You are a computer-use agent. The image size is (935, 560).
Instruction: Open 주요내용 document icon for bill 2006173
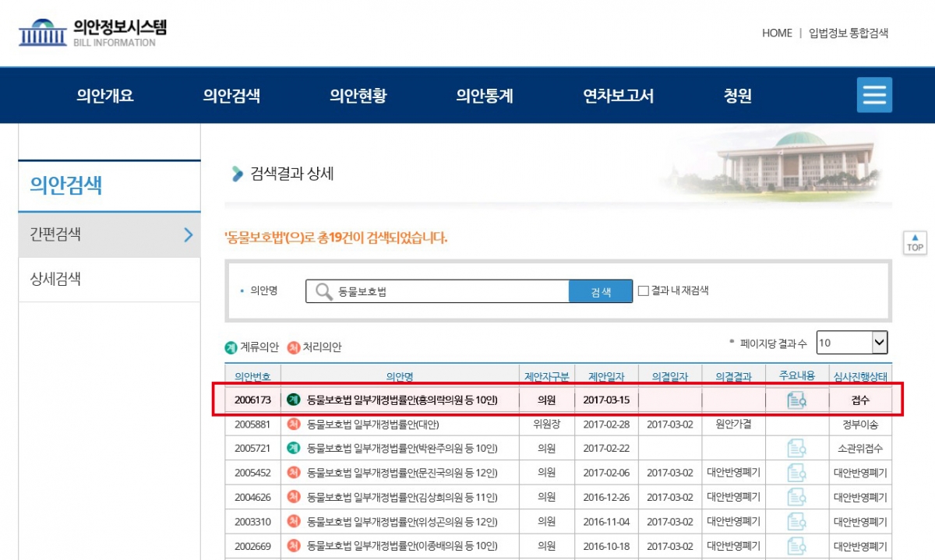[796, 400]
